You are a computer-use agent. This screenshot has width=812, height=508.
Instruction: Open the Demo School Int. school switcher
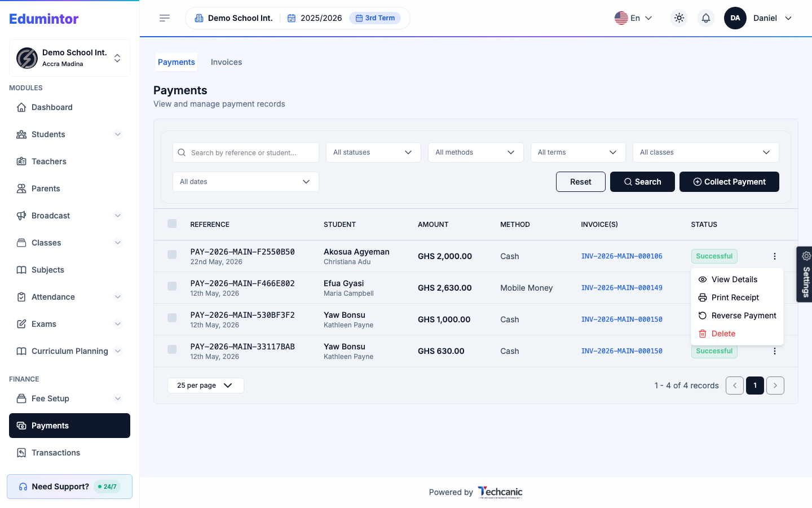pyautogui.click(x=69, y=58)
